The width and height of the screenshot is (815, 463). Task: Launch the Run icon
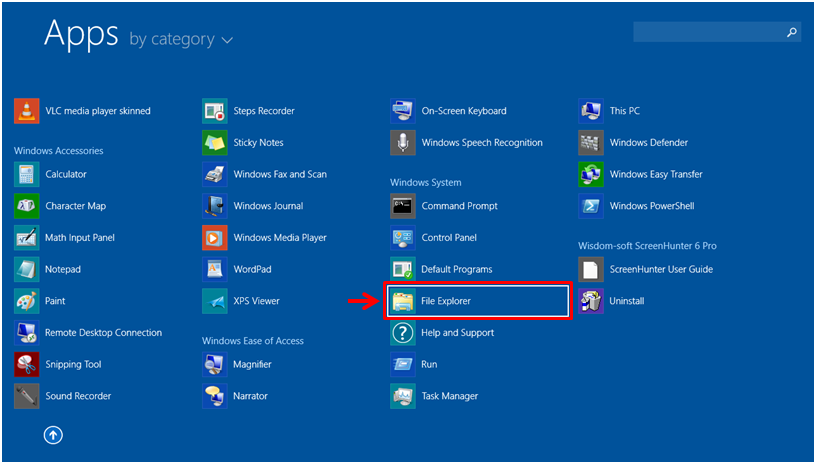(x=403, y=364)
